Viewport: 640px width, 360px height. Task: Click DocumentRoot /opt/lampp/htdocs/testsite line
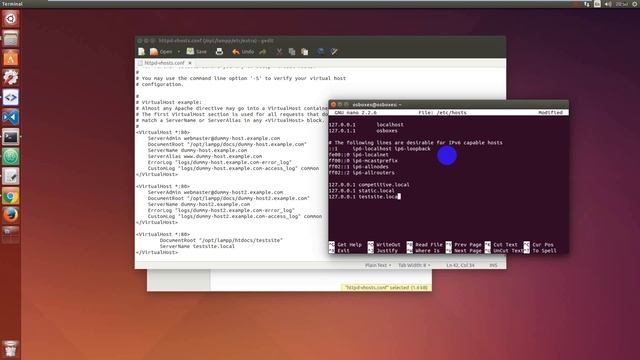click(x=221, y=240)
